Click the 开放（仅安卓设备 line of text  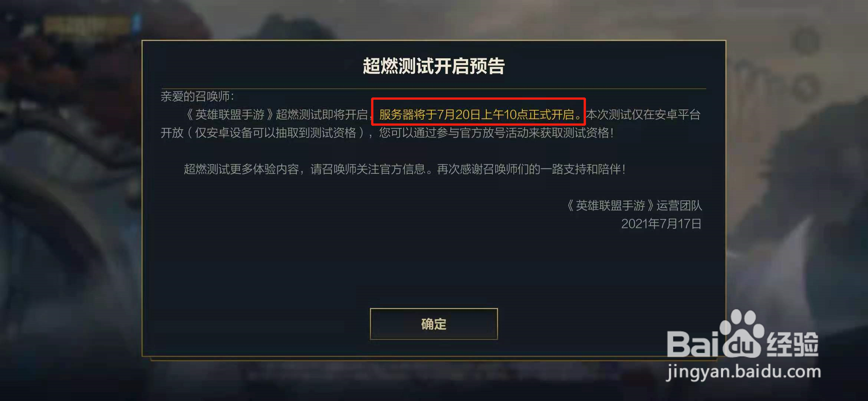coord(263,133)
